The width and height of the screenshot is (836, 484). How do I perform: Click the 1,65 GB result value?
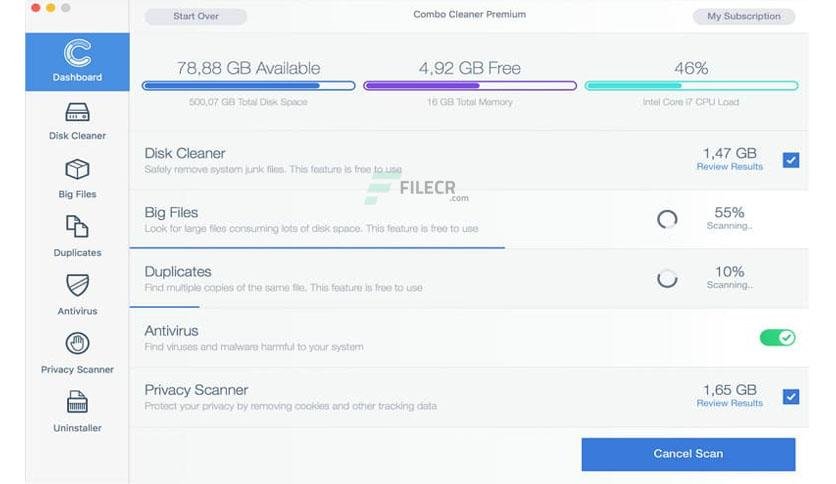729,390
